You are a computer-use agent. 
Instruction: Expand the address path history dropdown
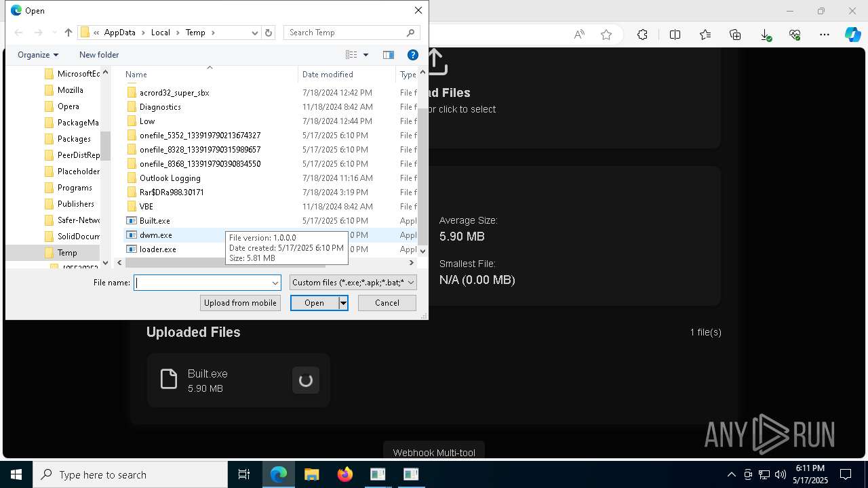pyautogui.click(x=255, y=33)
